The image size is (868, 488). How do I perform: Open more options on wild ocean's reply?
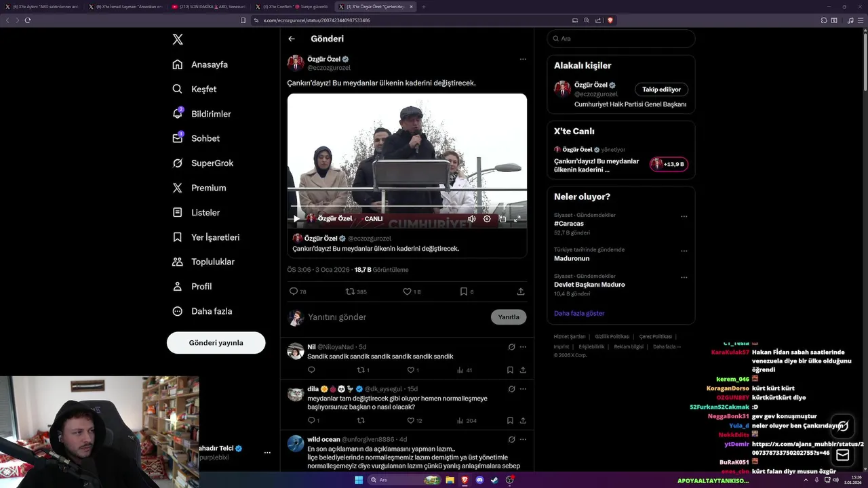tap(523, 439)
